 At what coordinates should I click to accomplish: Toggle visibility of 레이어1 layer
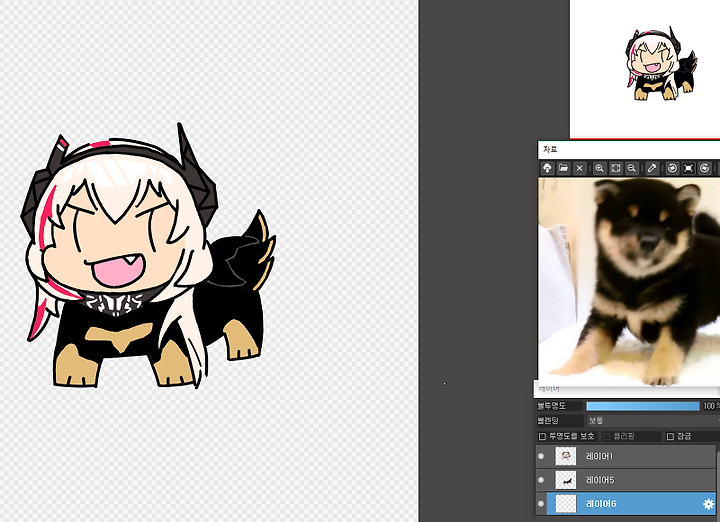click(541, 456)
